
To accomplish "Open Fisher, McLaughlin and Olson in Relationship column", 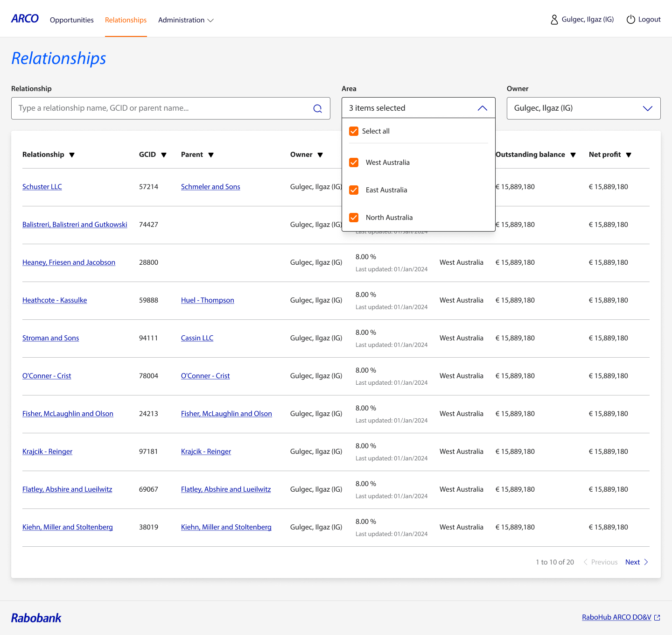I will coord(68,414).
